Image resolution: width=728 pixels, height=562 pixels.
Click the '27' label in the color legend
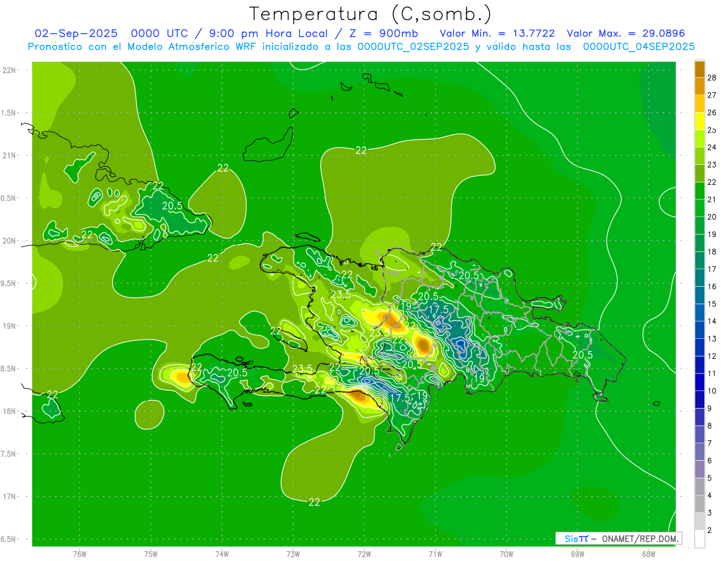click(x=713, y=95)
